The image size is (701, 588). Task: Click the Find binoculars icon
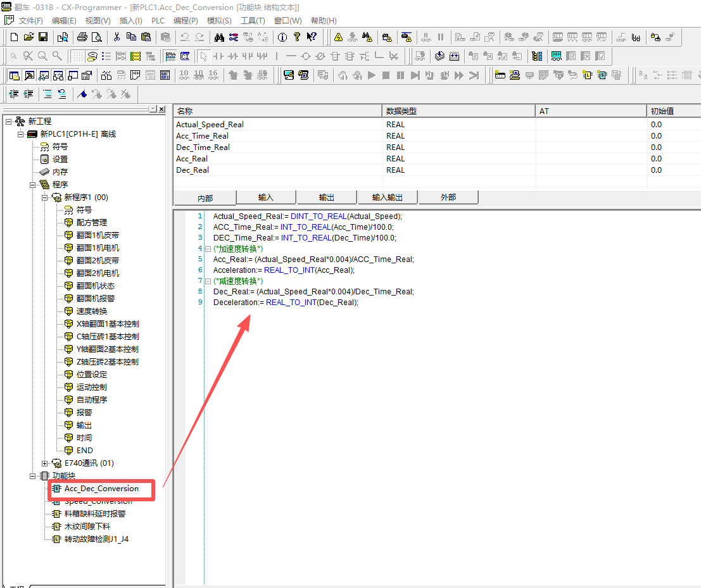(x=220, y=37)
